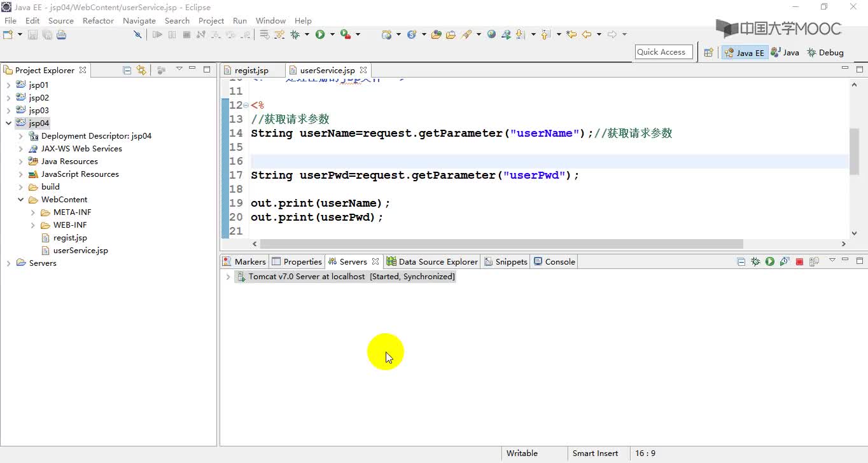Click in the Quick Access field

tap(664, 52)
